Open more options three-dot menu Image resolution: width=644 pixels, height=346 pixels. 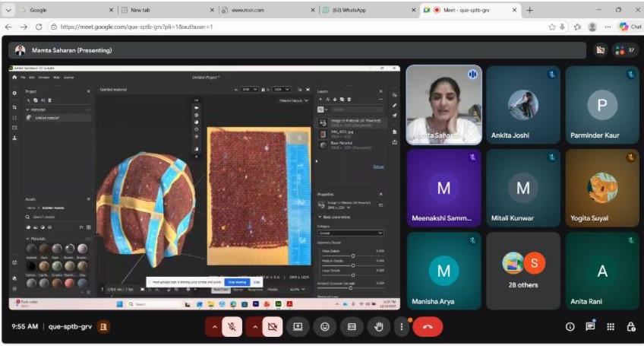click(x=401, y=326)
